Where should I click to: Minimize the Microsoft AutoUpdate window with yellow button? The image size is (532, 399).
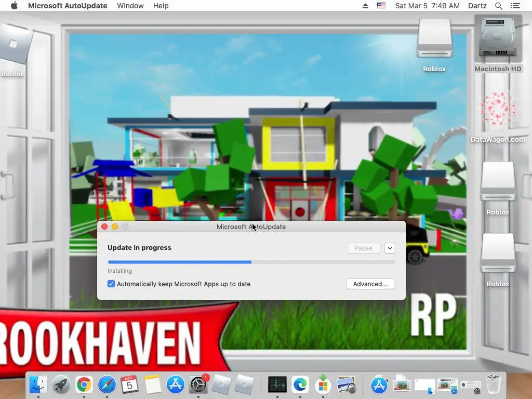pos(115,227)
